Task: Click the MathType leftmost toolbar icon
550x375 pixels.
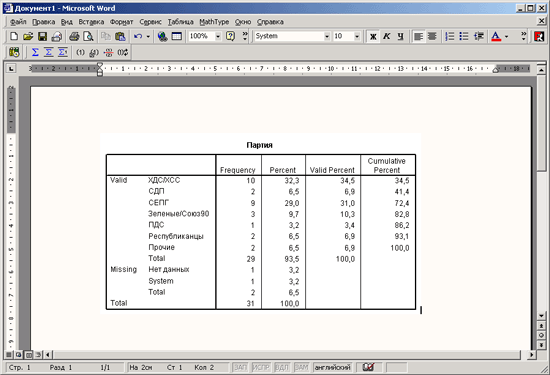Action: coord(14,53)
